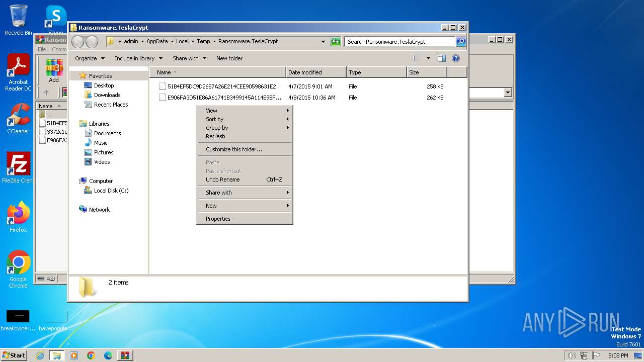Click the WinRAR Add toolbar icon
644x362 pixels.
pyautogui.click(x=54, y=70)
